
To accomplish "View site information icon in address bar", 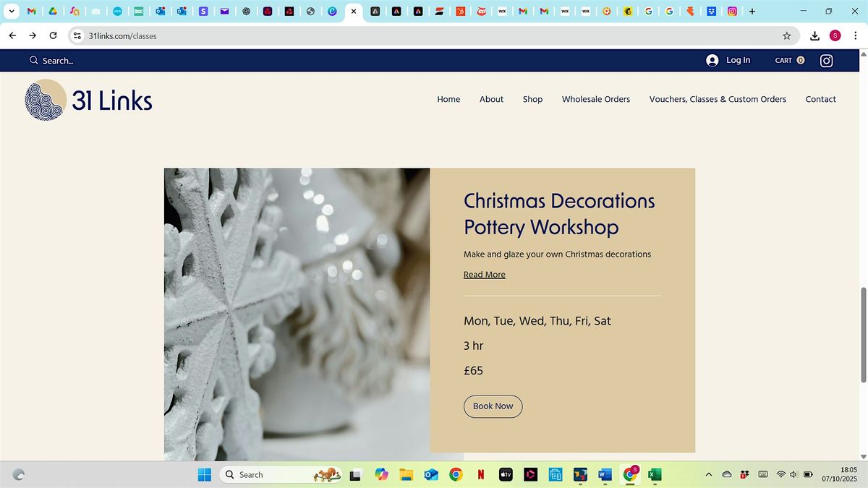I will pos(78,35).
